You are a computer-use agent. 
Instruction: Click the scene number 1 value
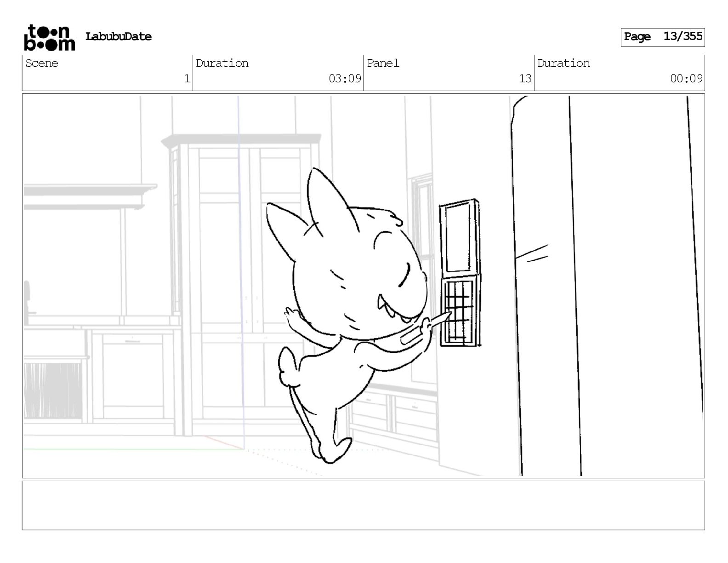click(187, 79)
